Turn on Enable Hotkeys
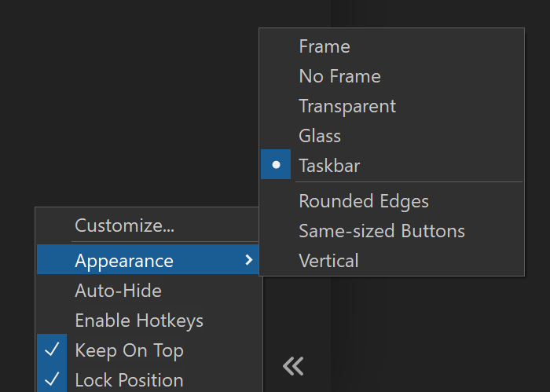The image size is (550, 392). coord(139,321)
